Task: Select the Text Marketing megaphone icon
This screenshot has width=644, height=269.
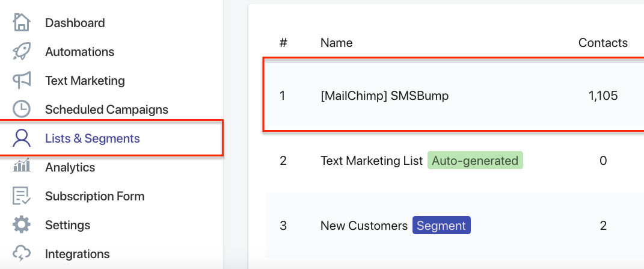Action: (22, 80)
